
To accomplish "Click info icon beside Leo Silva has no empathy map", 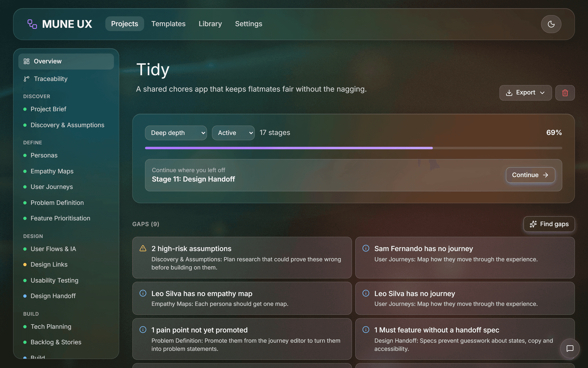I will click(143, 293).
